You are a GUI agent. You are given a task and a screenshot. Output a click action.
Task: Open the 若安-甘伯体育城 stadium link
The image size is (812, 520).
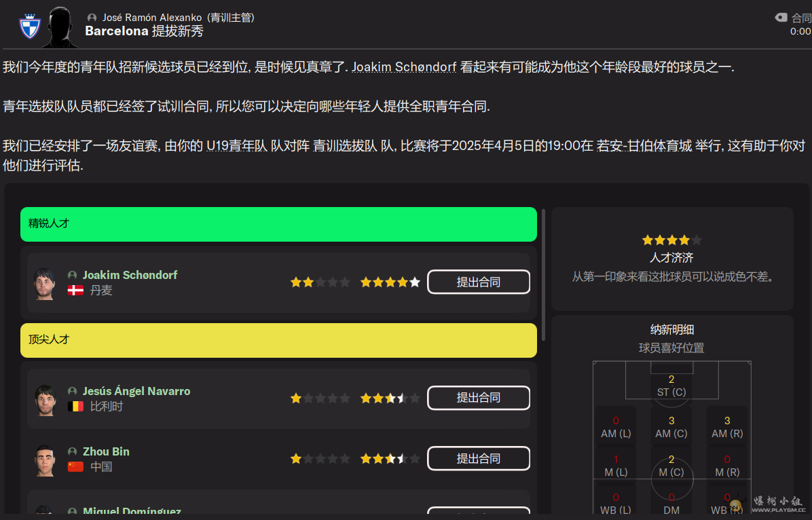644,146
